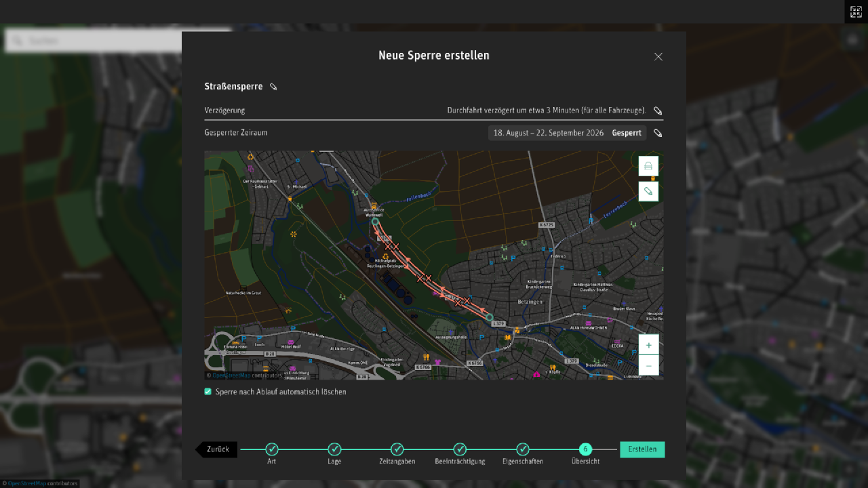
Task: Go to the Zeitangaben step
Action: coord(397,449)
